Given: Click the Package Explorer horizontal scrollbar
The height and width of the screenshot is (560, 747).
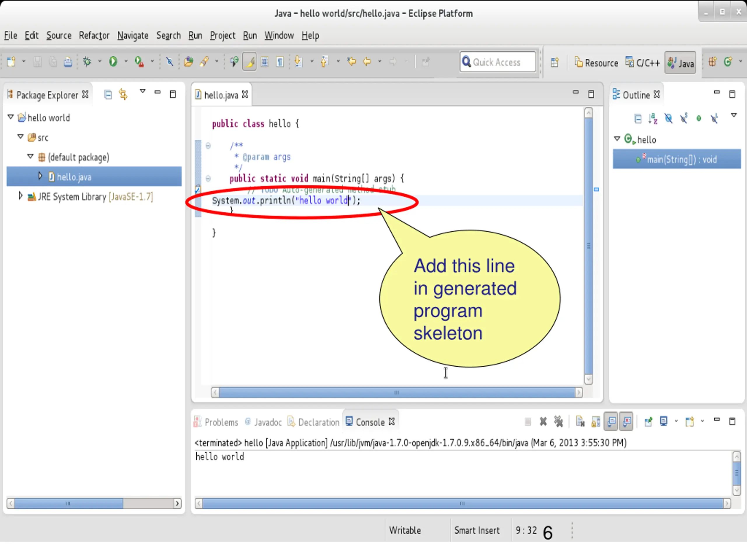Looking at the screenshot, I should [94, 504].
